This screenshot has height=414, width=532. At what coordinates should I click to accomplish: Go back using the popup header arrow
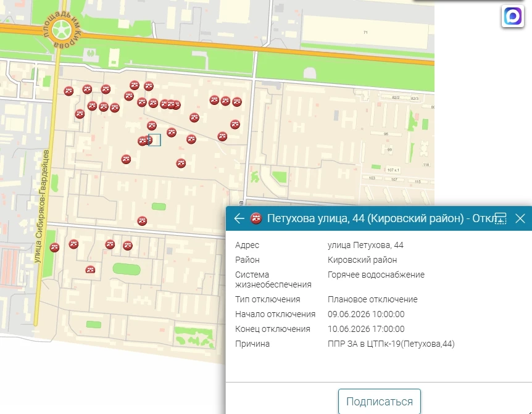(239, 218)
